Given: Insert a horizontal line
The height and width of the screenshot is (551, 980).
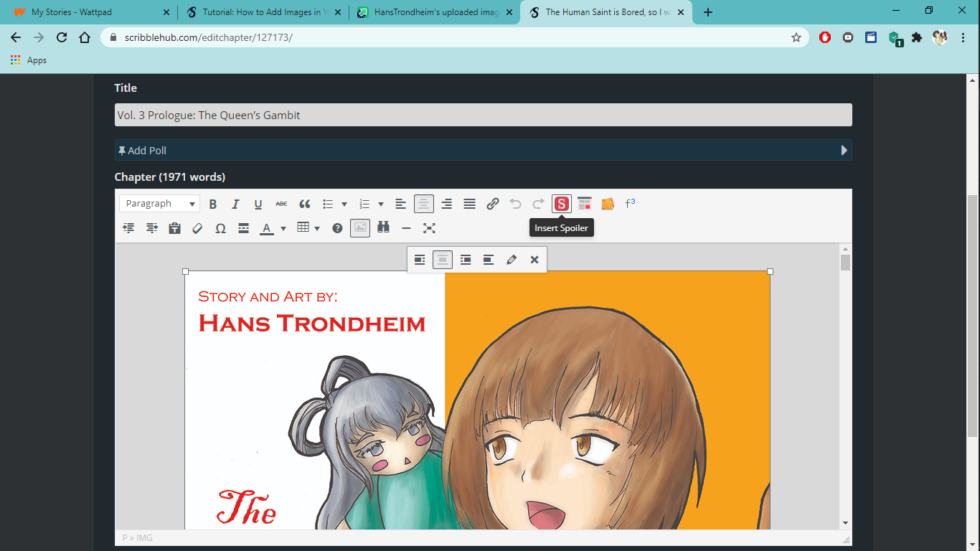Looking at the screenshot, I should click(x=406, y=227).
